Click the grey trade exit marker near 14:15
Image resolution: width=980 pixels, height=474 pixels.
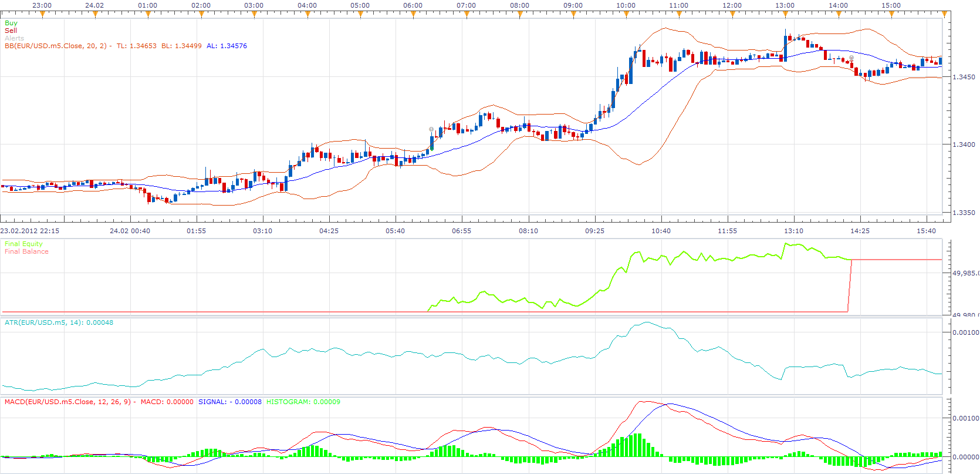point(851,58)
